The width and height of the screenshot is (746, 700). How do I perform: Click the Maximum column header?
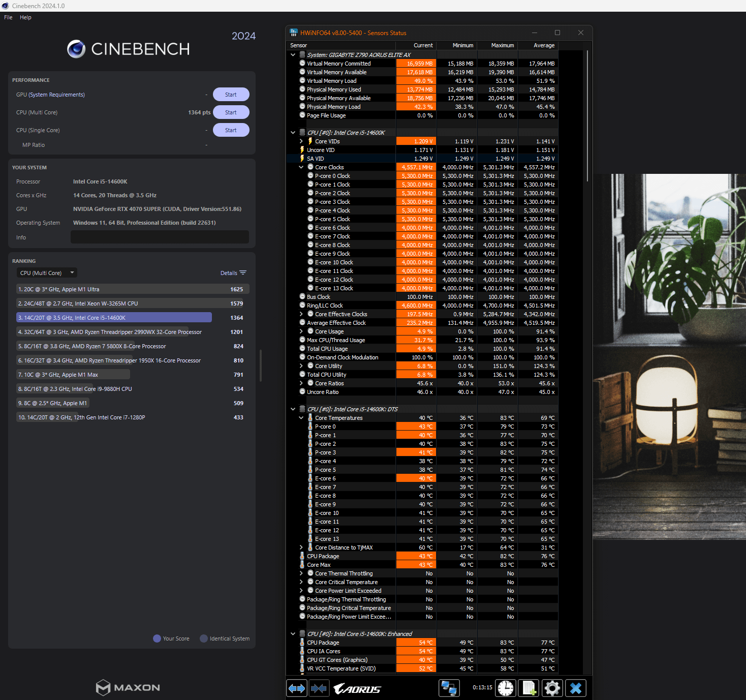click(x=498, y=45)
